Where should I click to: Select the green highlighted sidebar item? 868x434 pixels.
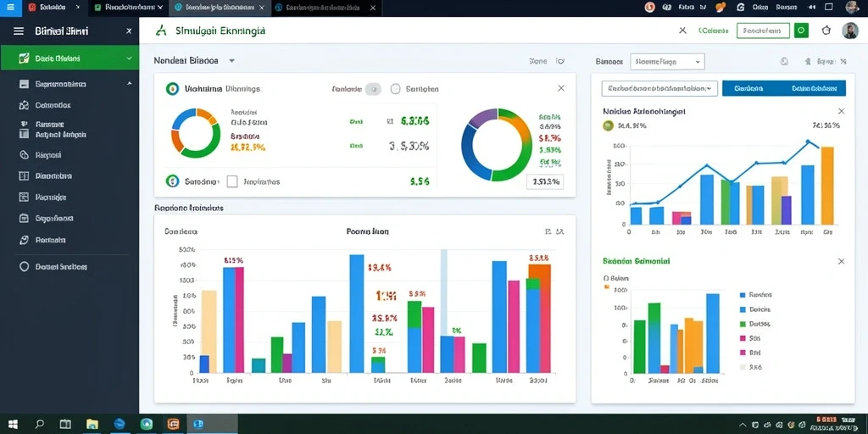click(x=70, y=58)
